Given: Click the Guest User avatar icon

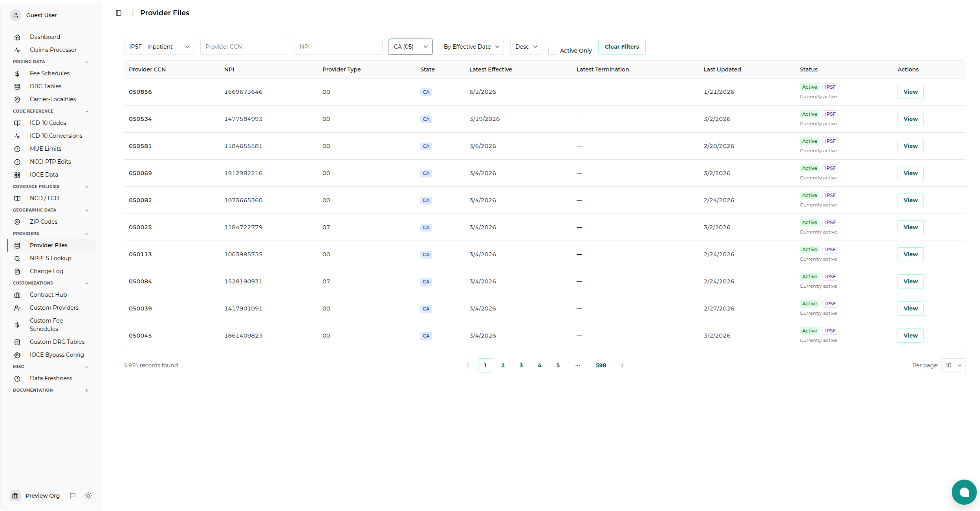Looking at the screenshot, I should coord(16,15).
